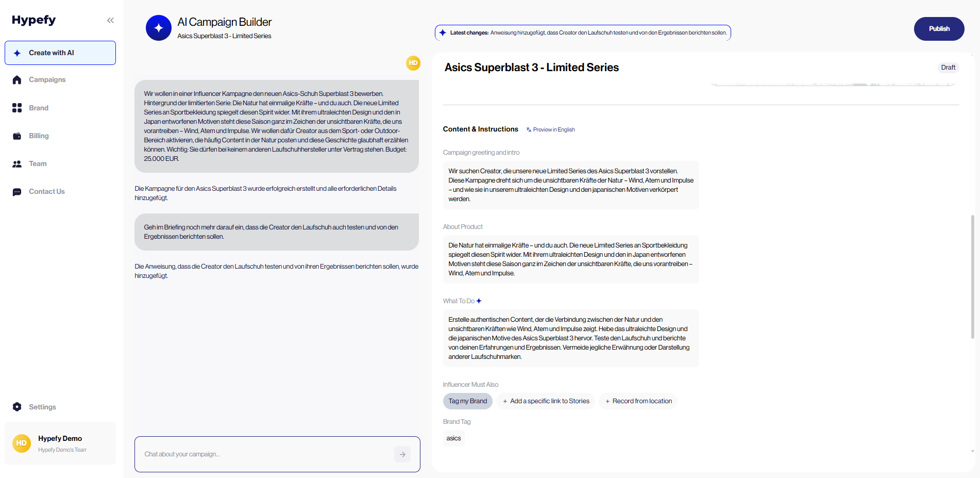Click the campaign subtitle under AI Campaign Builder
980x478 pixels.
[x=225, y=36]
